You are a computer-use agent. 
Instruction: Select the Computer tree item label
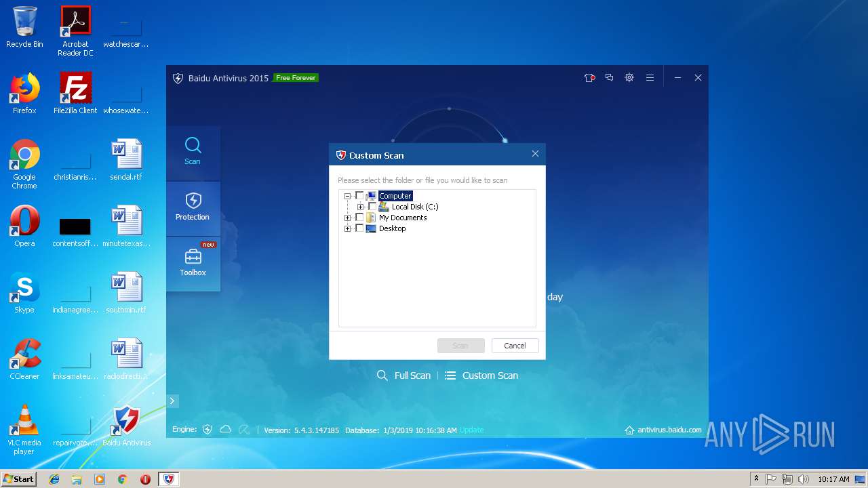click(x=395, y=196)
